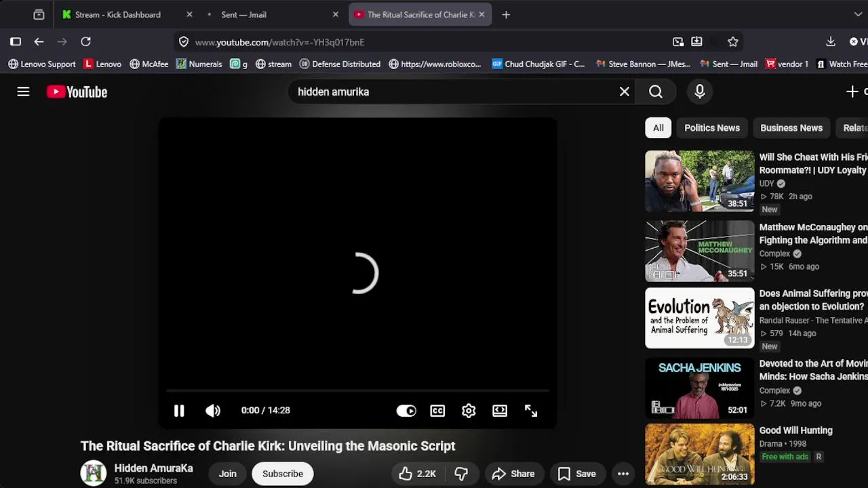Screen dimensions: 868x488
Task: Open more actions three-dot menu
Action: pyautogui.click(x=623, y=474)
